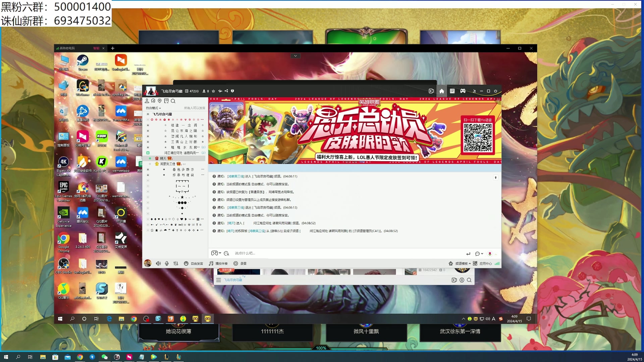Click the YY home icon in header
This screenshot has width=644, height=362.
click(442, 91)
